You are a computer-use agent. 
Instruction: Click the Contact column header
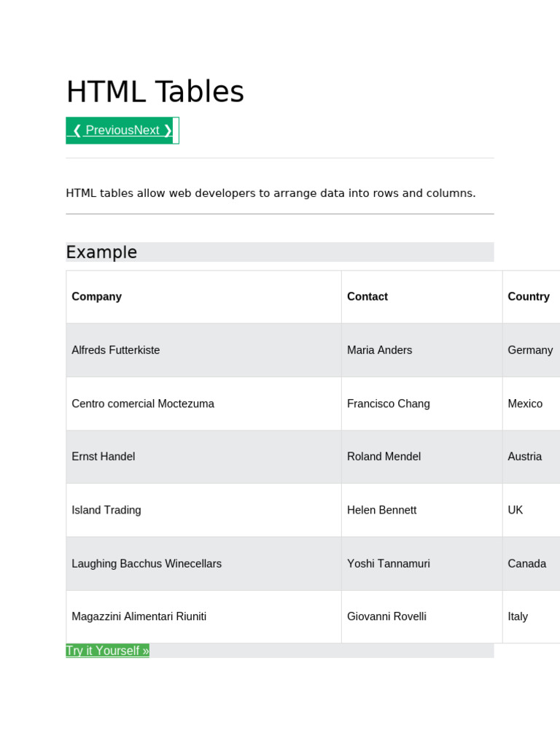(367, 297)
